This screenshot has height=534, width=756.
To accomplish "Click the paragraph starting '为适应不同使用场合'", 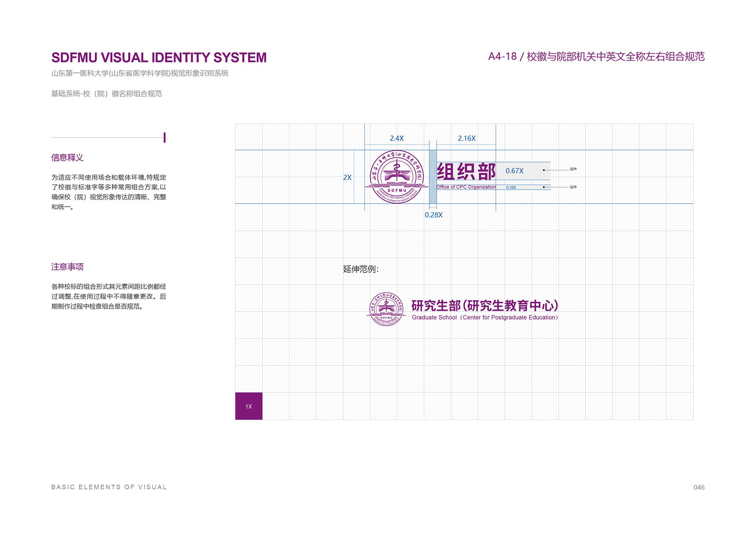I will pyautogui.click(x=109, y=192).
